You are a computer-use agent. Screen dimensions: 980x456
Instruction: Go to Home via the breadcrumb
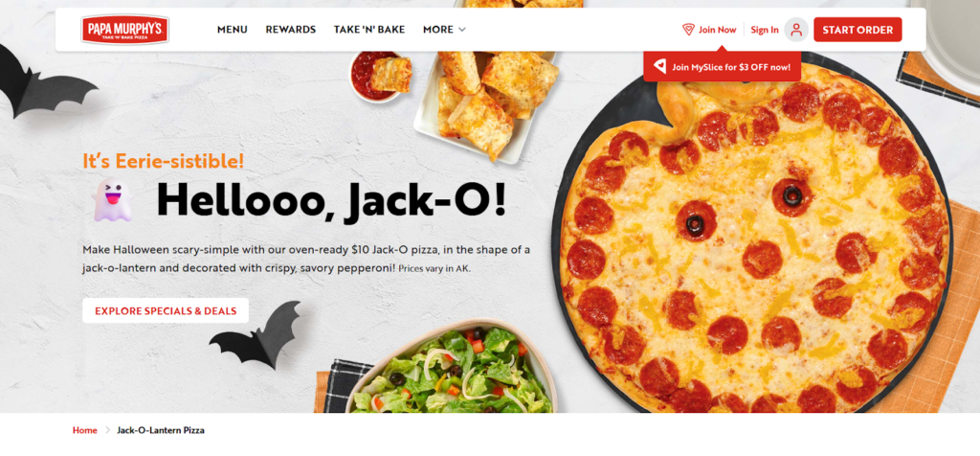click(85, 430)
